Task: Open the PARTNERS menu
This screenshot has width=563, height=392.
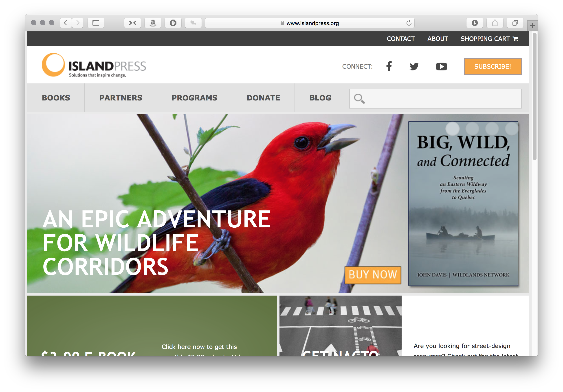Action: coord(121,98)
